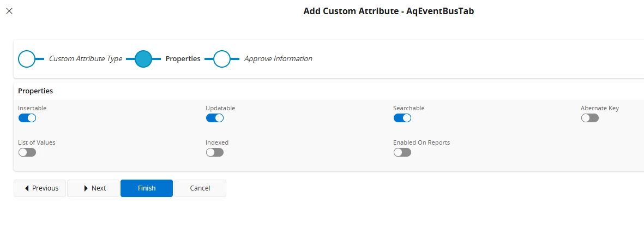Turn off the Updatable switch
Image resolution: width=644 pixels, height=238 pixels.
pyautogui.click(x=215, y=118)
